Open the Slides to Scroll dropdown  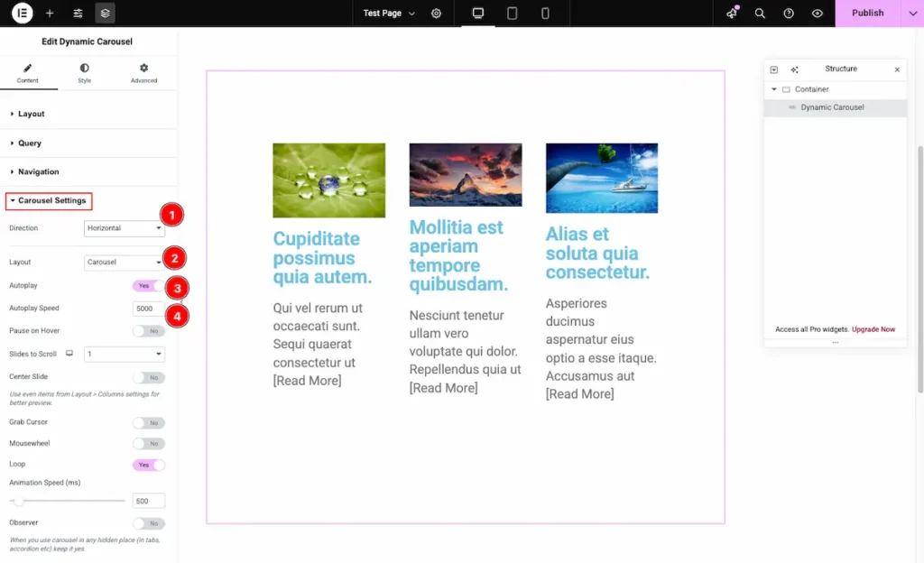pos(124,355)
